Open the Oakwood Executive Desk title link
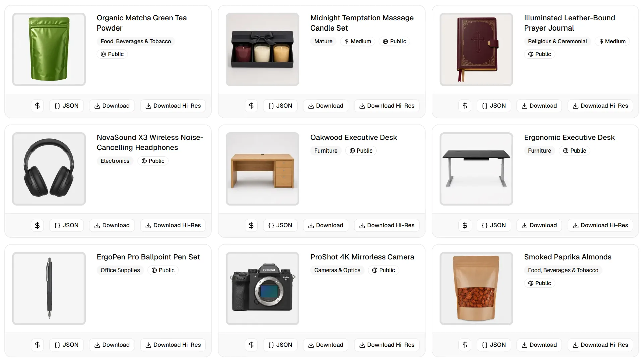Image resolution: width=644 pixels, height=361 pixels. coord(354,137)
